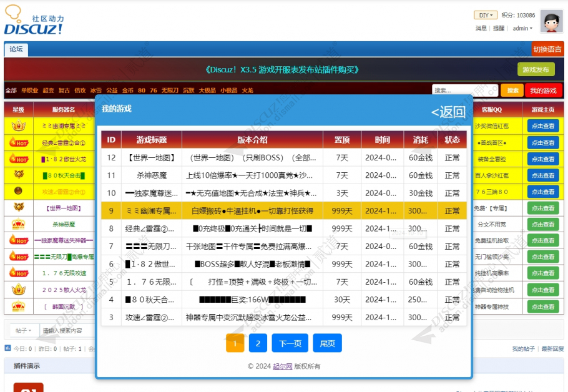Screen dimensions: 568x392
Task: Select the 冰雪 category filter
Action: click(96, 91)
